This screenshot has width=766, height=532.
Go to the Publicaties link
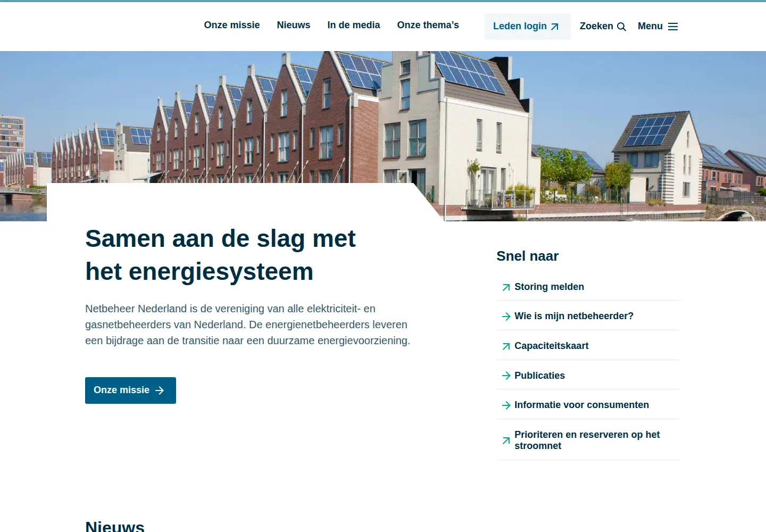[539, 376]
